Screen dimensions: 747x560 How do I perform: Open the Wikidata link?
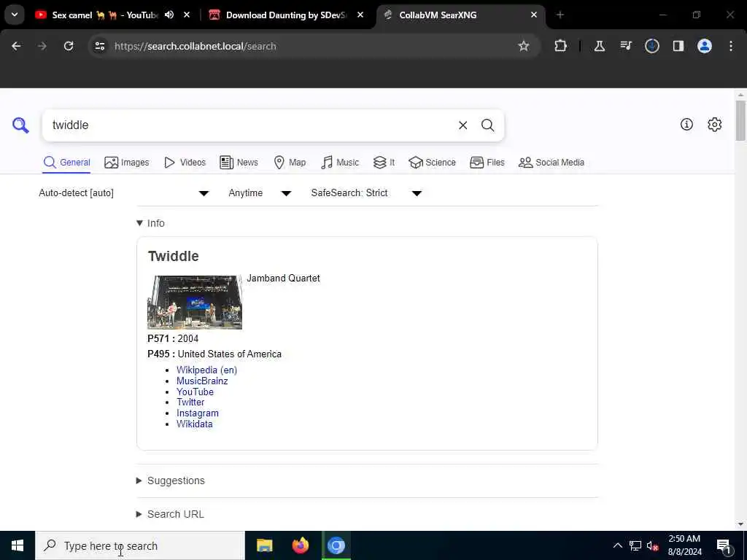[194, 424]
